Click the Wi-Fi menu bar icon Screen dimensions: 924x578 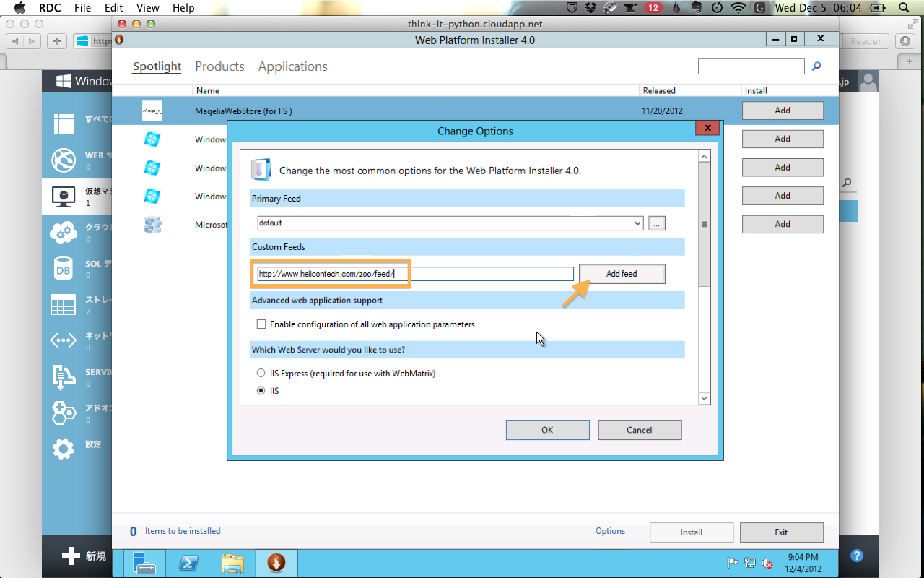tap(738, 8)
